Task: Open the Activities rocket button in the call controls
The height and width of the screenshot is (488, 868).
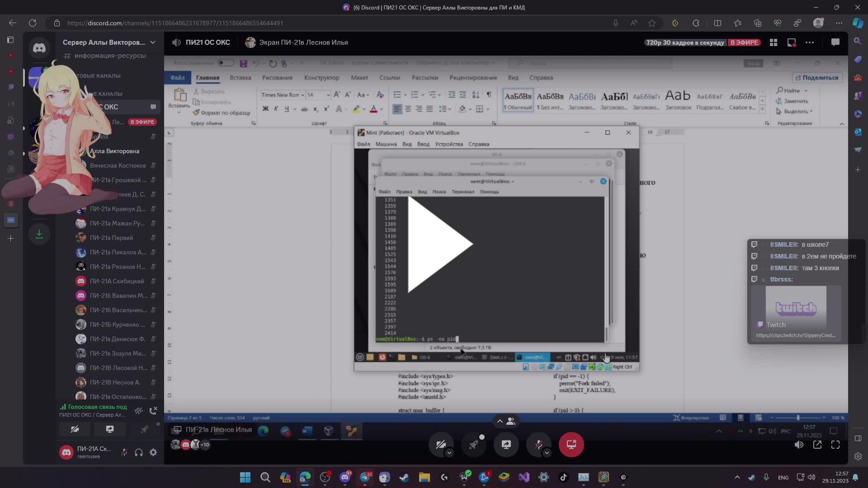Action: [x=473, y=445]
